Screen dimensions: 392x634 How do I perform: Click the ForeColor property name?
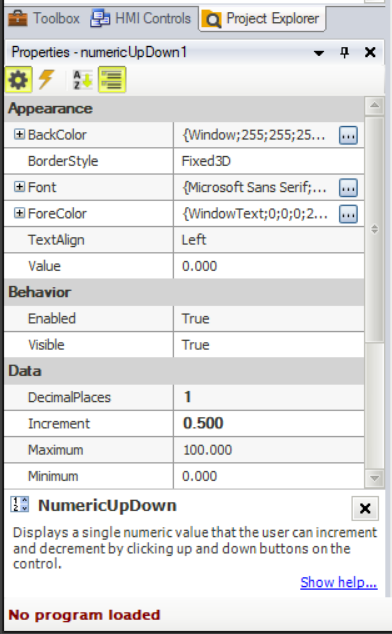click(x=57, y=214)
